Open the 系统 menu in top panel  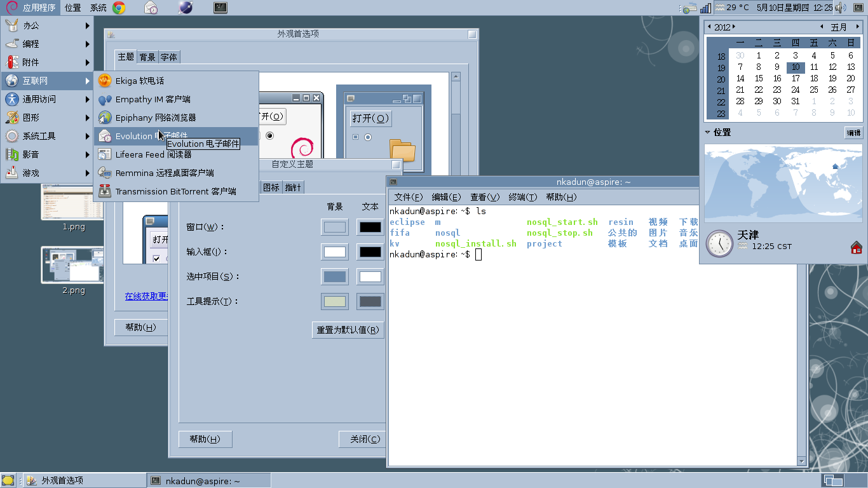coord(98,8)
